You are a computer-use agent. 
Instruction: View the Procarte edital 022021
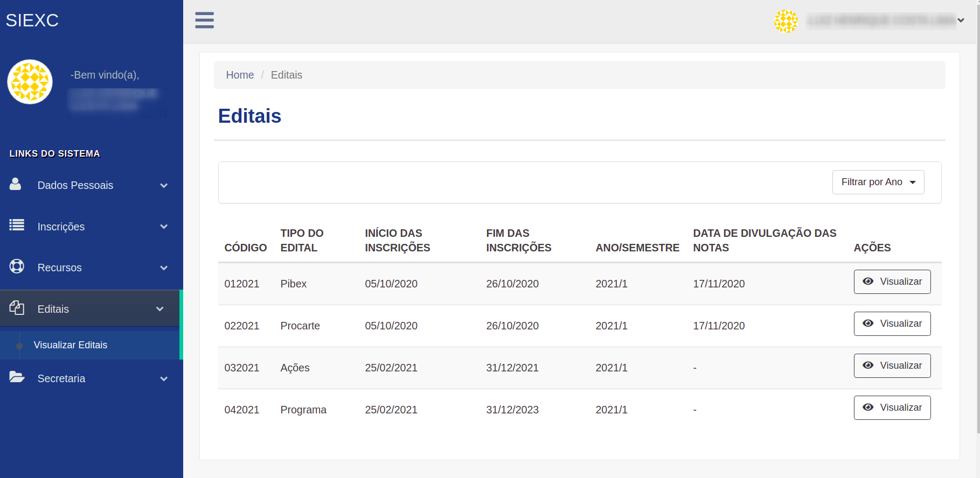[892, 324]
